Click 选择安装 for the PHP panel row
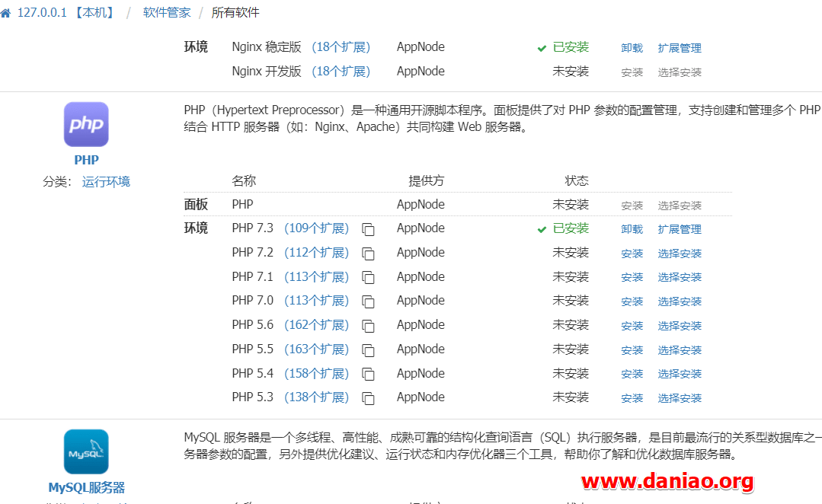The height and width of the screenshot is (504, 822). click(680, 206)
